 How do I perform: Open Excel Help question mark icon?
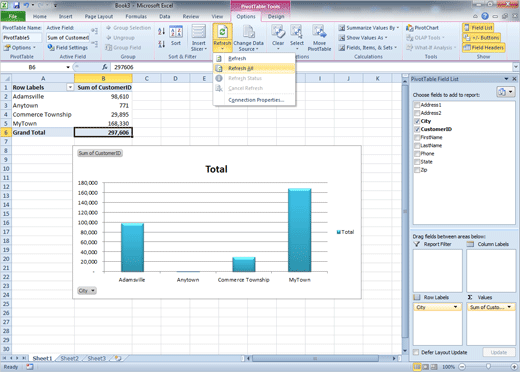click(x=485, y=16)
